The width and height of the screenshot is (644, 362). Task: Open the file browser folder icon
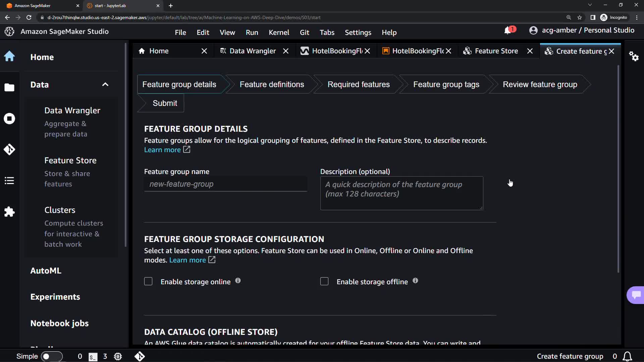[x=9, y=87]
